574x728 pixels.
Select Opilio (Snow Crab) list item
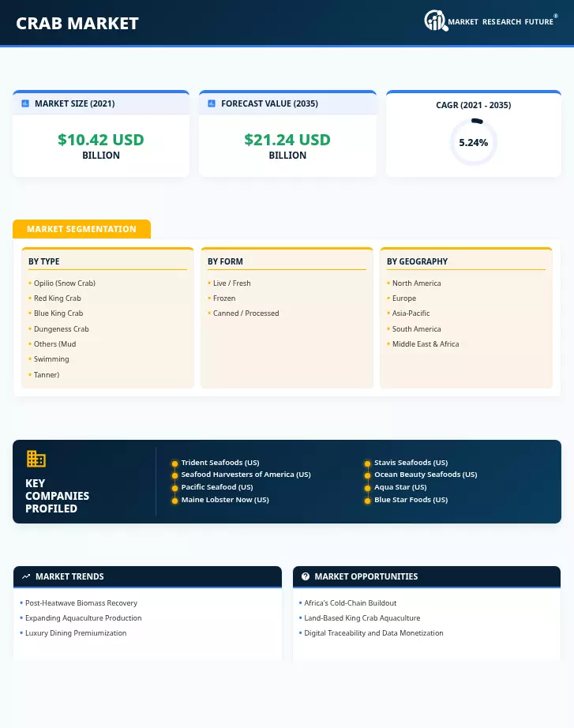(x=65, y=283)
